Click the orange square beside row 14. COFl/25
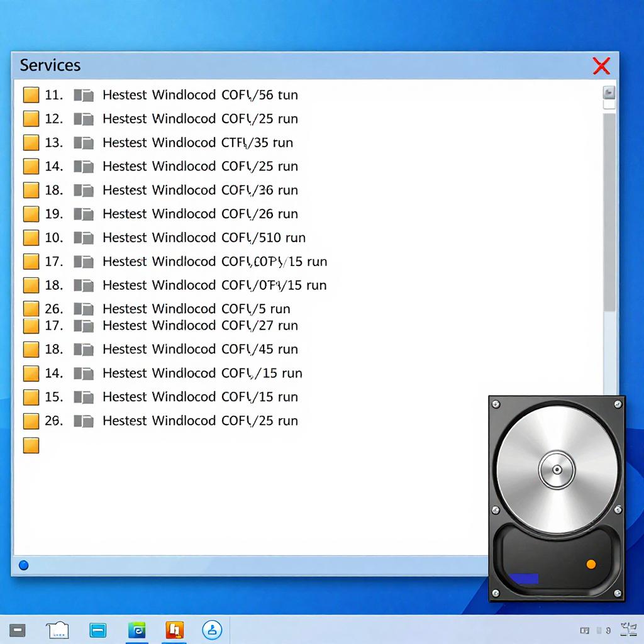The height and width of the screenshot is (644, 644). 31,166
